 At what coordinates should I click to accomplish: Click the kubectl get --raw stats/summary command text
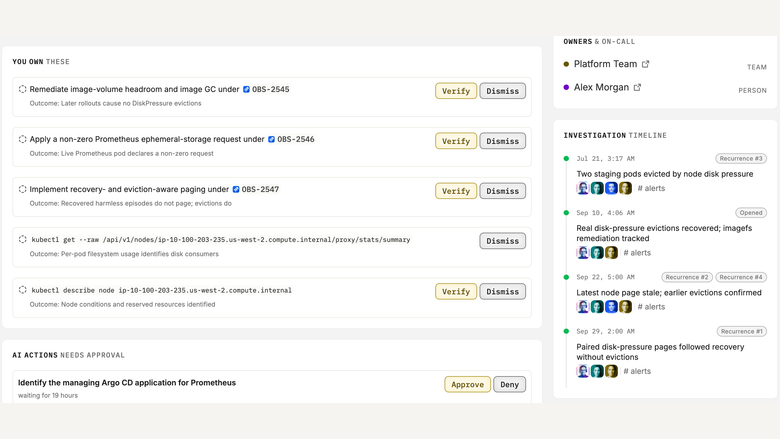(x=221, y=240)
